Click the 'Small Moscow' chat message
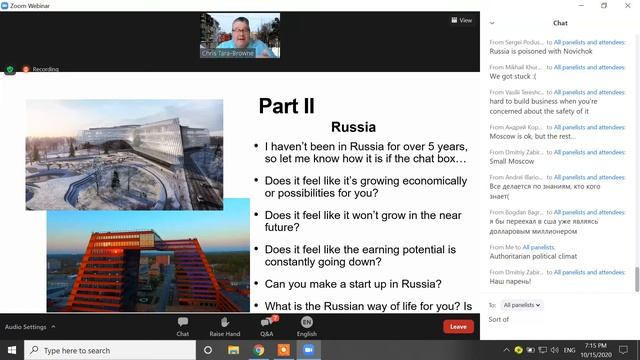640x360 pixels. coord(511,161)
